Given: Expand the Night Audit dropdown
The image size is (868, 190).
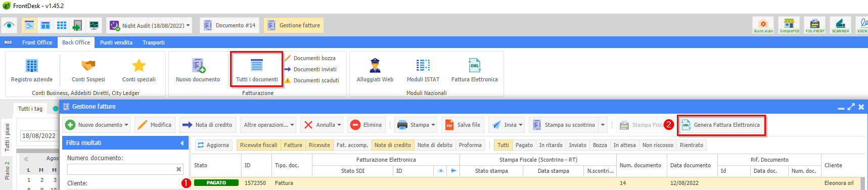Looking at the screenshot, I should (x=188, y=25).
